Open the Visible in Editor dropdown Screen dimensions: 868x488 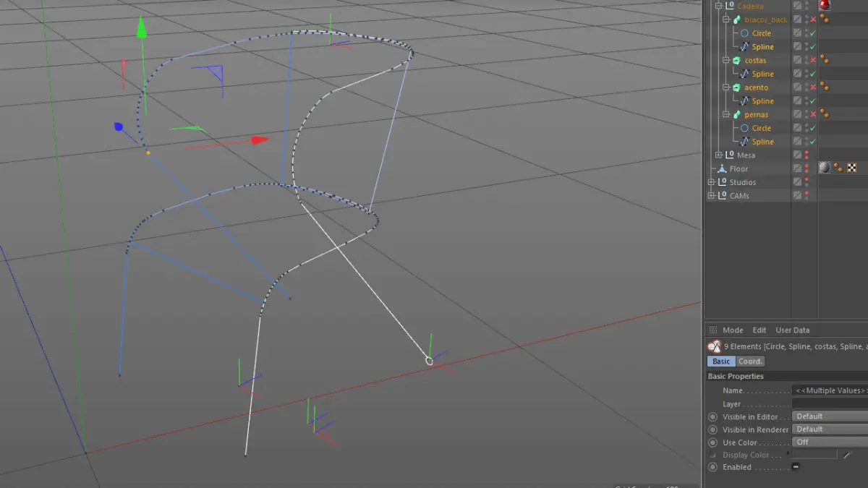[830, 416]
